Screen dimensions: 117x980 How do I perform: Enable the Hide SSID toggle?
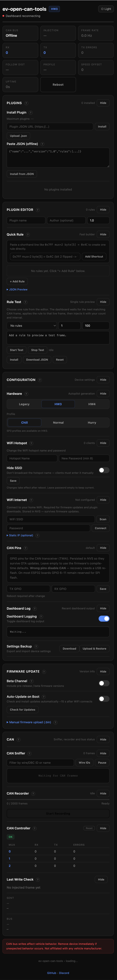tap(104, 470)
